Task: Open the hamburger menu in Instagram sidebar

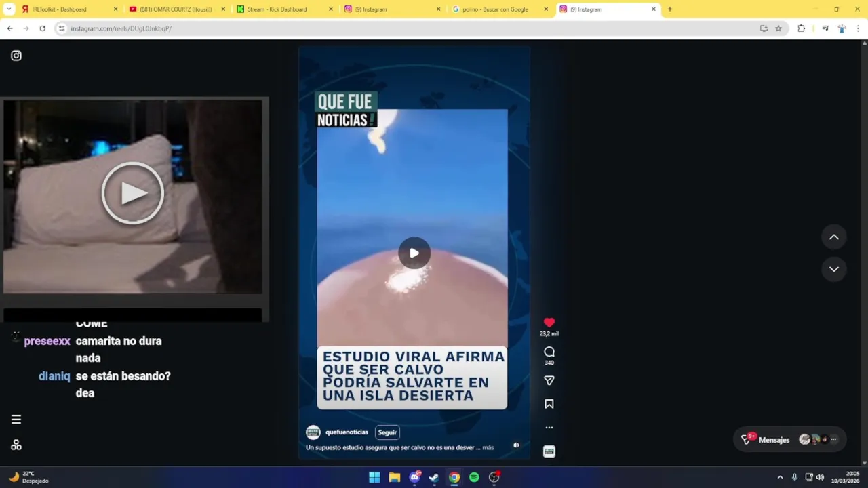Action: (16, 420)
